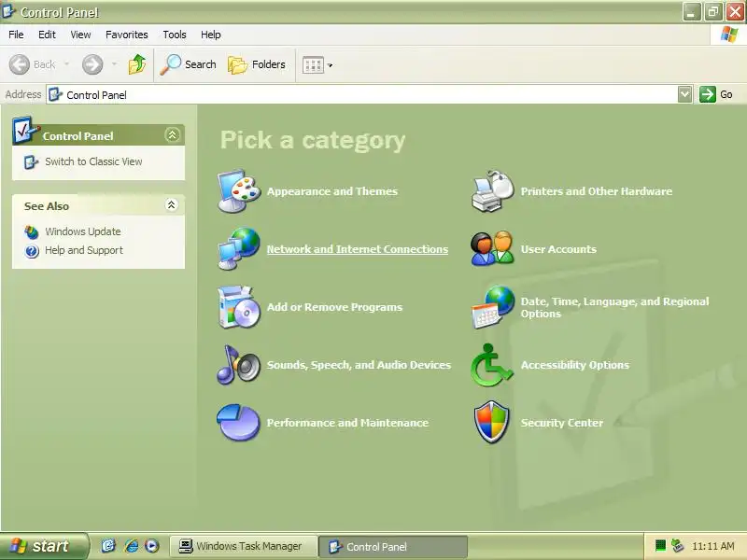The width and height of the screenshot is (747, 560).
Task: Click the Control Panel icon in the address bar
Action: [x=56, y=94]
